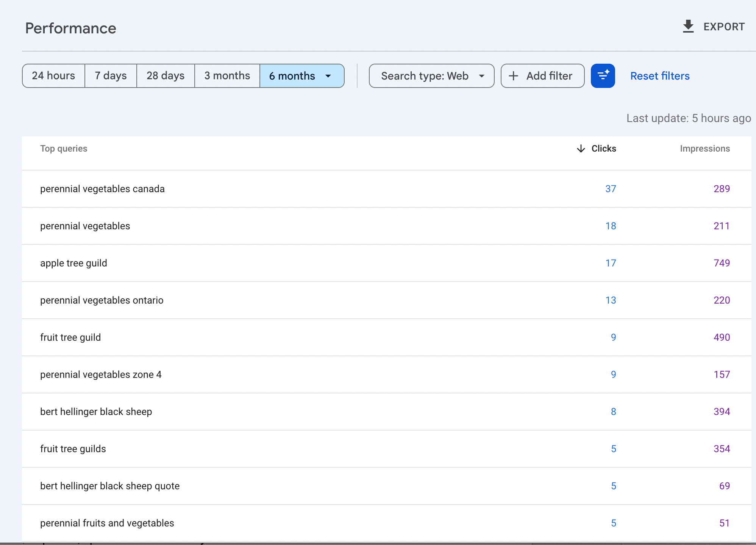Click the plus icon in Add filter
Viewport: 756px width, 545px height.
tap(513, 76)
